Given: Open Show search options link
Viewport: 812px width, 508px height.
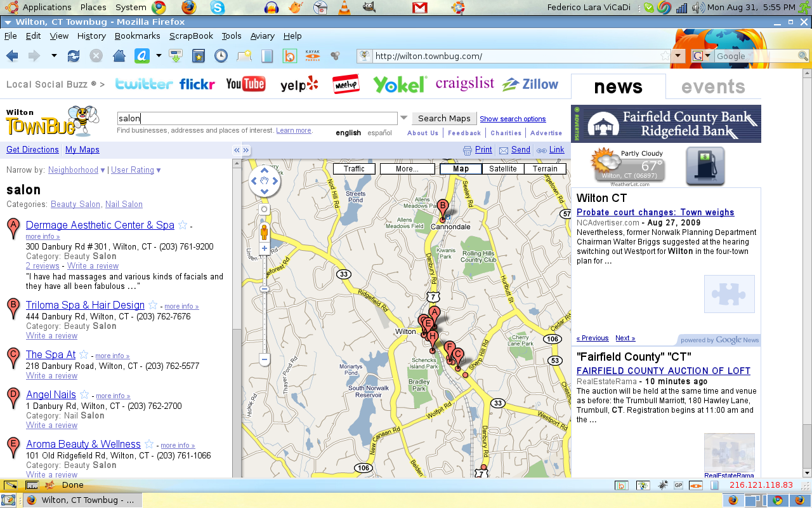Looking at the screenshot, I should (513, 119).
